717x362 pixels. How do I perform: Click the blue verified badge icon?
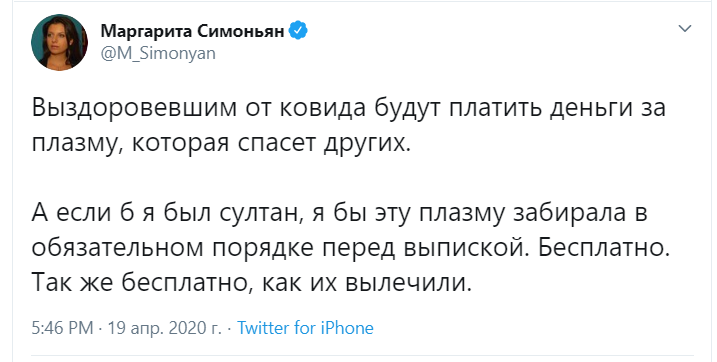tap(299, 31)
